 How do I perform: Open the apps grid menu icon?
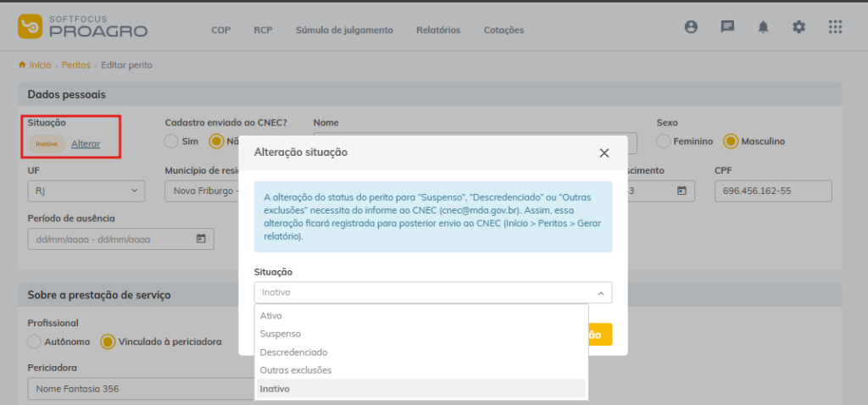click(x=835, y=27)
